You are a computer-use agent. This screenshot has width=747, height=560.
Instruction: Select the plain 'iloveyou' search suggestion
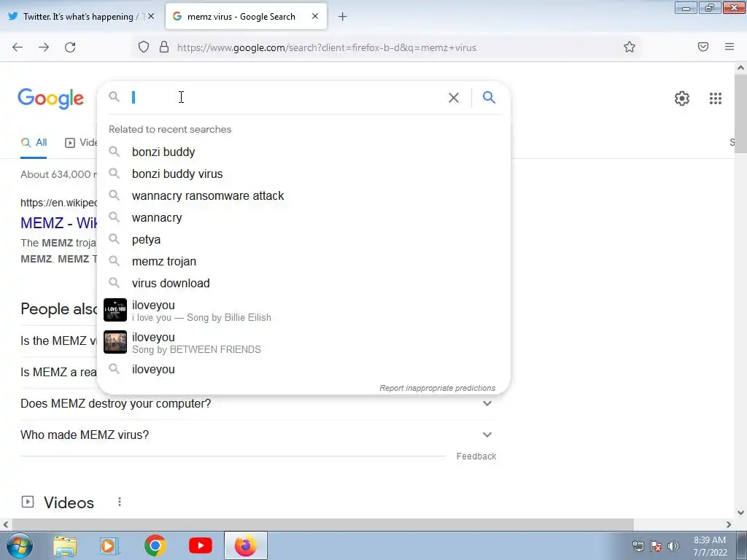point(304,370)
